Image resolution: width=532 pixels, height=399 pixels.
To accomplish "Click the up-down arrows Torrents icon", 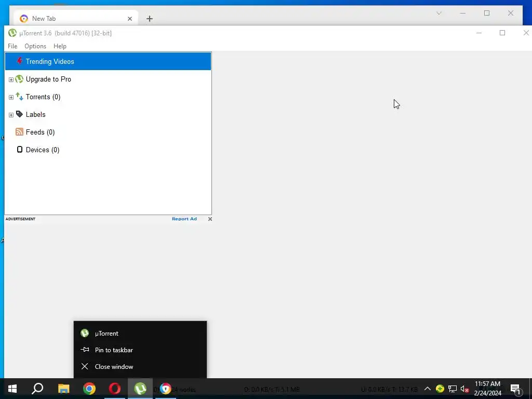I will [19, 97].
